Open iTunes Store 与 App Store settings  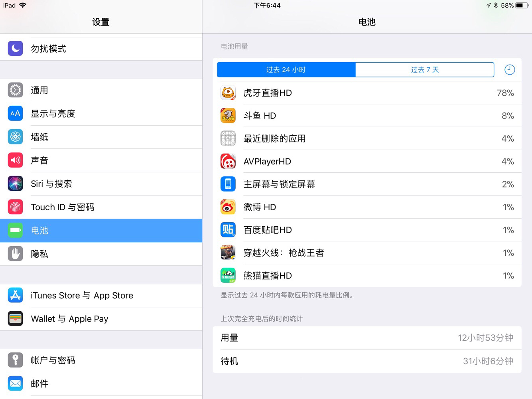[101, 295]
